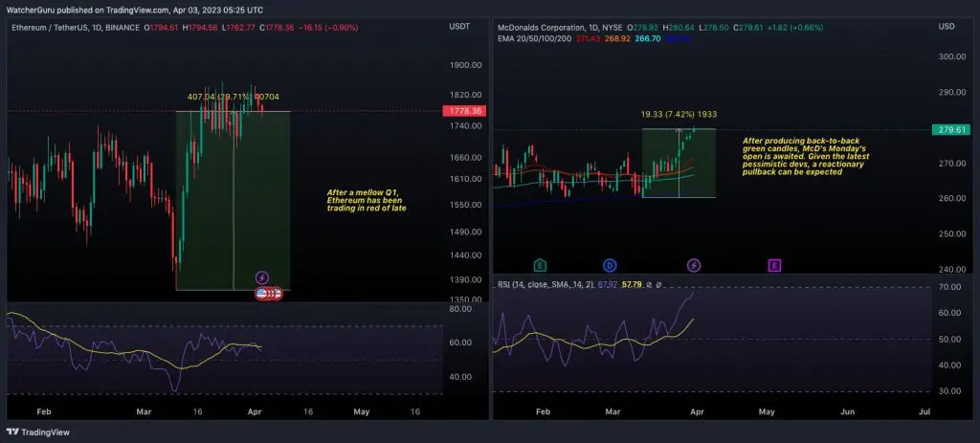Click the blue D dividend icon

click(610, 266)
